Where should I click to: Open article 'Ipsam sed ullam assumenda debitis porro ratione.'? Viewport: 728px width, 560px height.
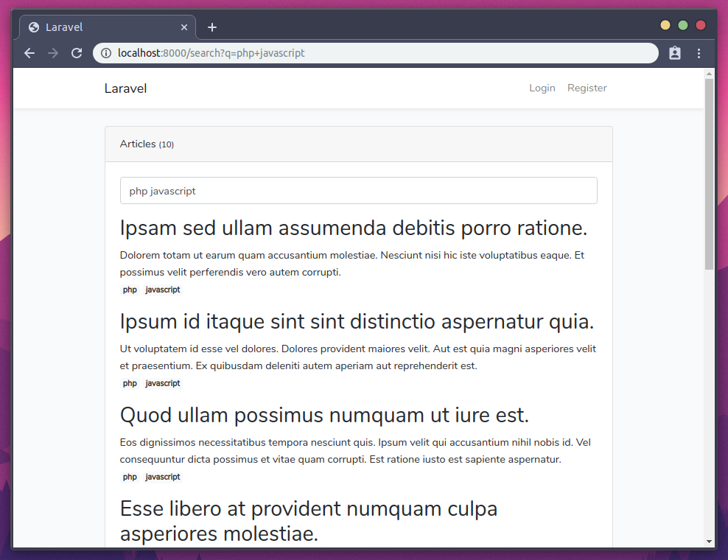353,228
